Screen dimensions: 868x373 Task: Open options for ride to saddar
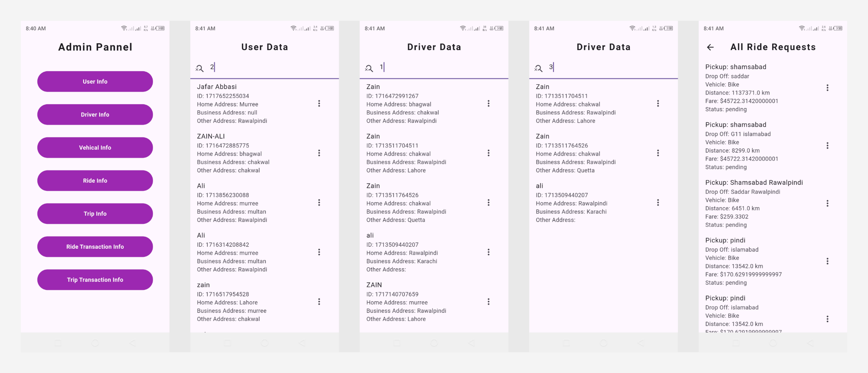(827, 88)
